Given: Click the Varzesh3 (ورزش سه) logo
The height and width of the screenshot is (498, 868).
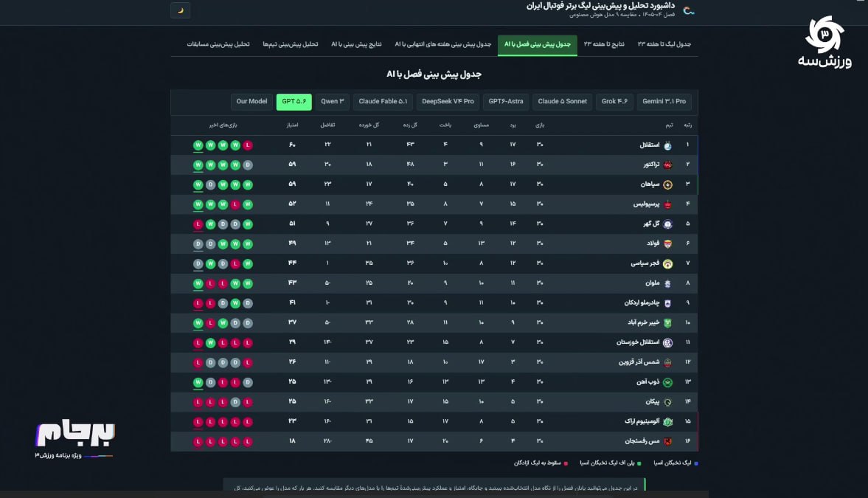Looking at the screenshot, I should point(824,42).
